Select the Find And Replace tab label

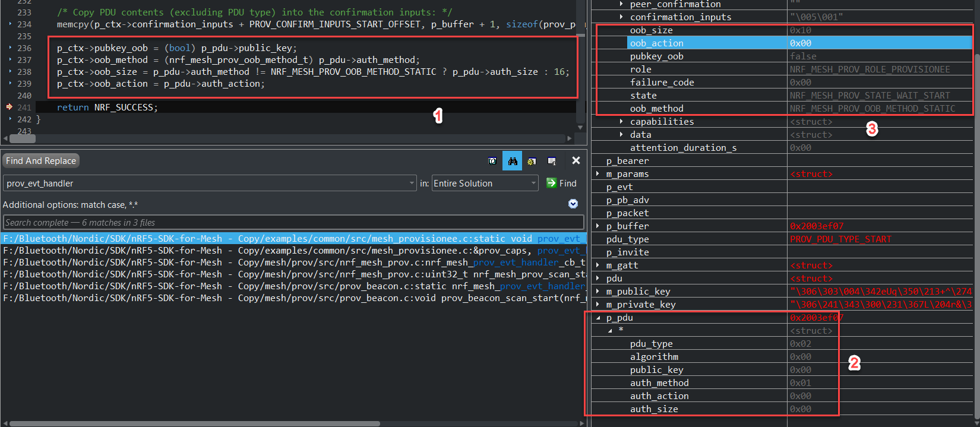tap(41, 161)
